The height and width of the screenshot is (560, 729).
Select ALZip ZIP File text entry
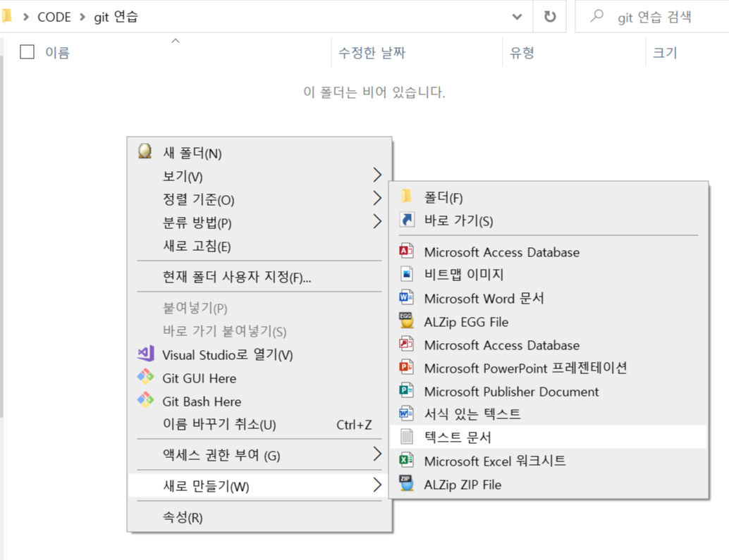tap(462, 485)
